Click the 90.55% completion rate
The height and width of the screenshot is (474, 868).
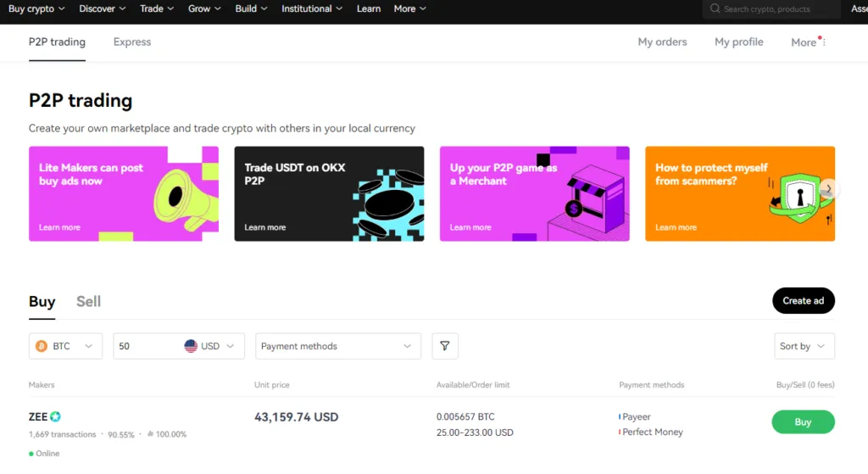(x=120, y=435)
